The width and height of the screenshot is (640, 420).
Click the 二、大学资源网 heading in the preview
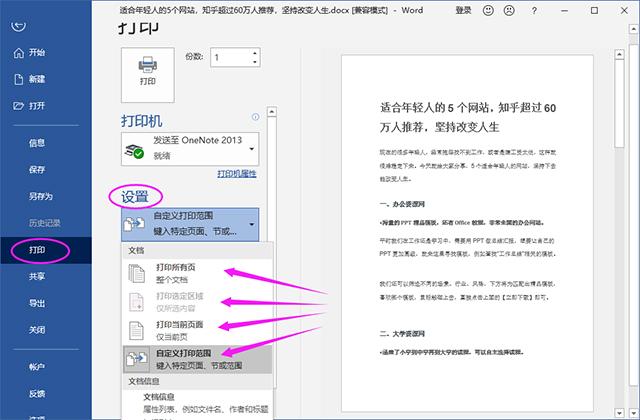(x=402, y=334)
